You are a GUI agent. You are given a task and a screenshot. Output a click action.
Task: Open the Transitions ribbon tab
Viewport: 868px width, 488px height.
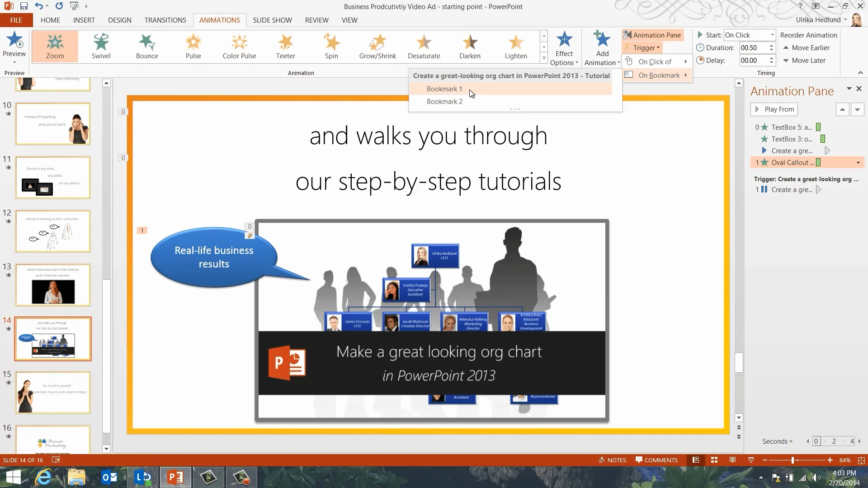tap(165, 20)
